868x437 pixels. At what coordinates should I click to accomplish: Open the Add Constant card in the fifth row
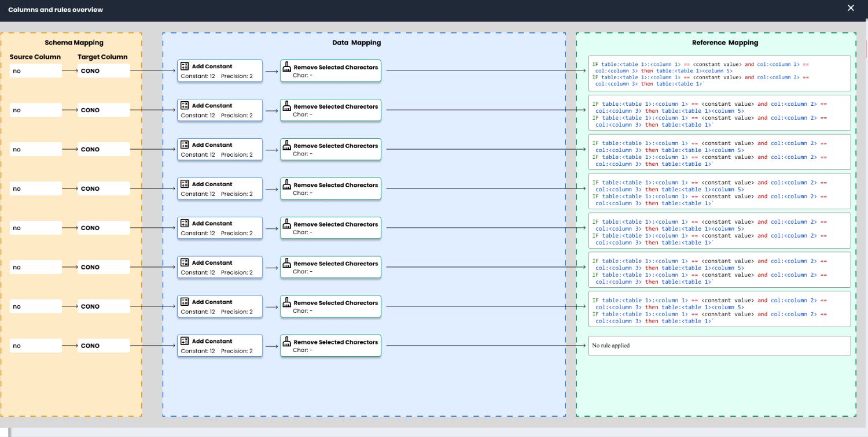pyautogui.click(x=220, y=228)
